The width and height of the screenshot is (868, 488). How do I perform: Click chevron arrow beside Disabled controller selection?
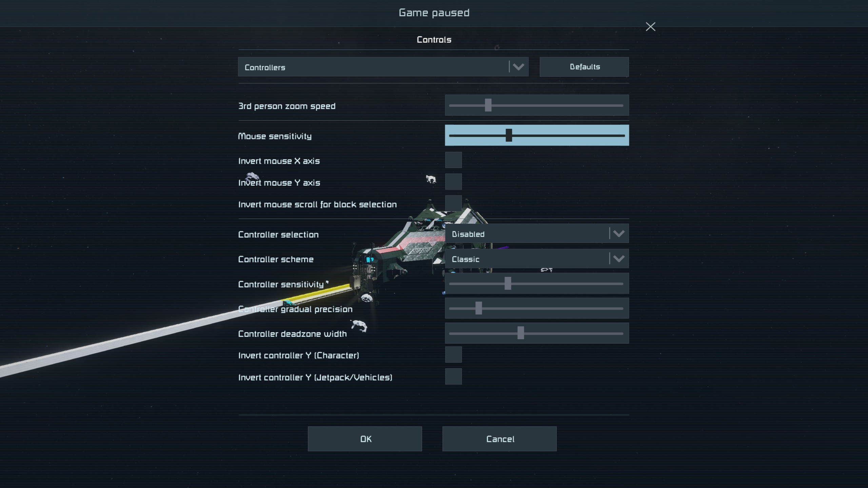(x=618, y=233)
